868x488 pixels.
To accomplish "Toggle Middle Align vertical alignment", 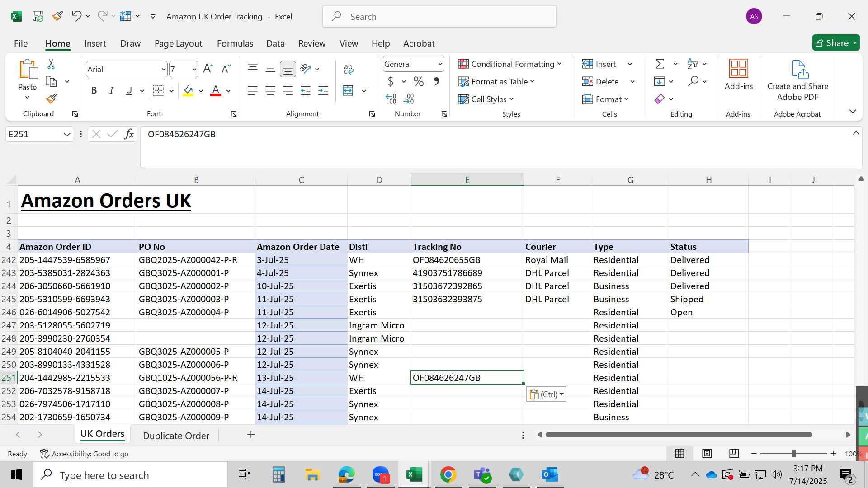I will (270, 69).
